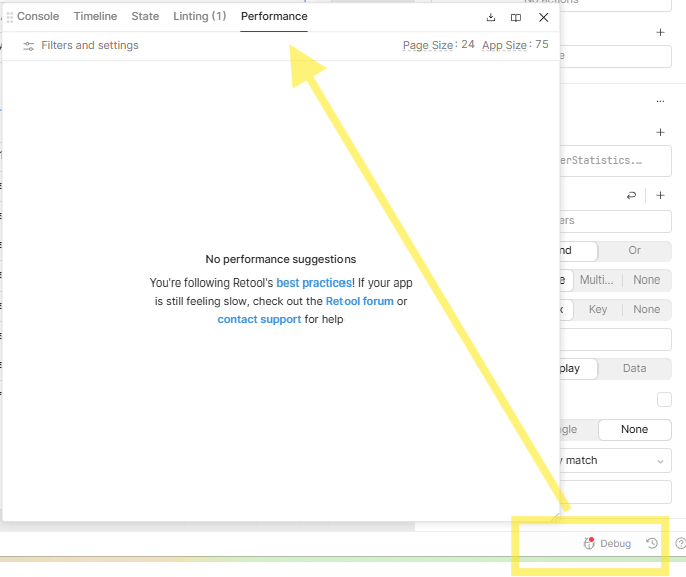Viewport: 686px width, 577px height.
Task: Select the Key option in segmented control
Action: point(598,309)
